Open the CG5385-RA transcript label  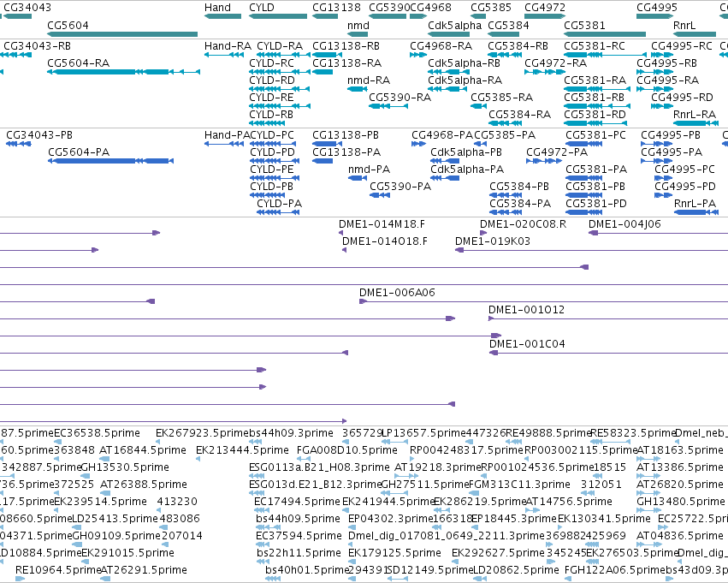point(502,97)
